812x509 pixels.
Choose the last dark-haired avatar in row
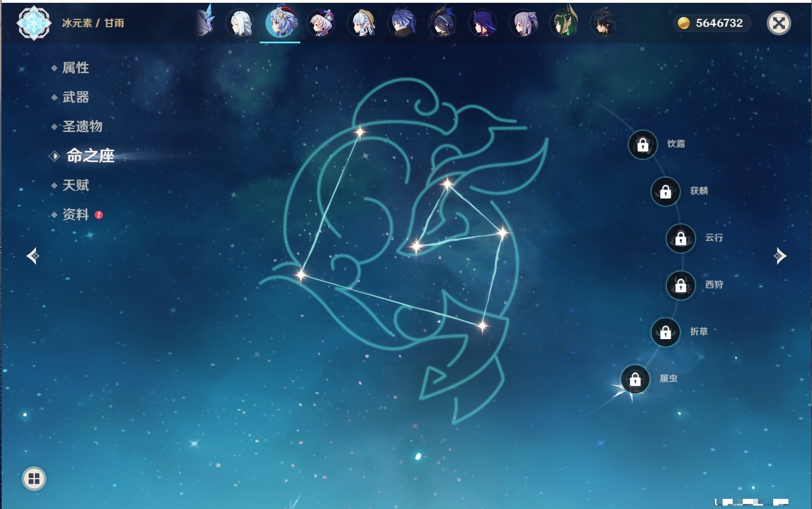(604, 23)
